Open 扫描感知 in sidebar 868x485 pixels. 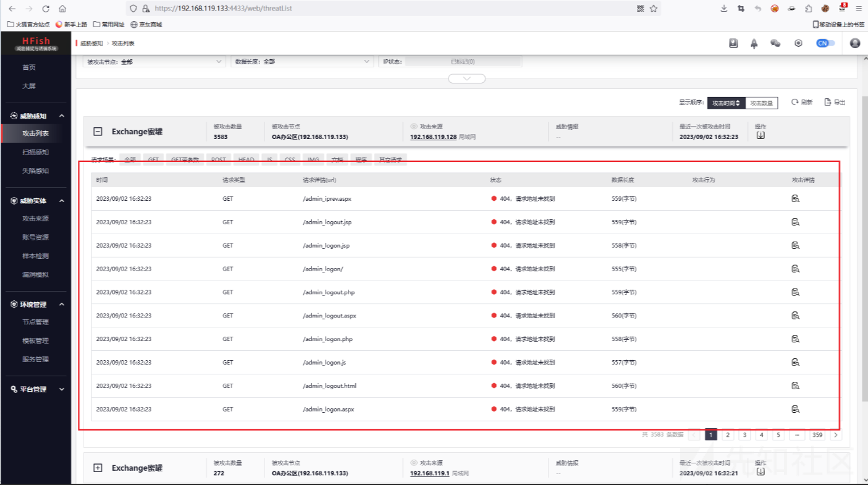35,152
